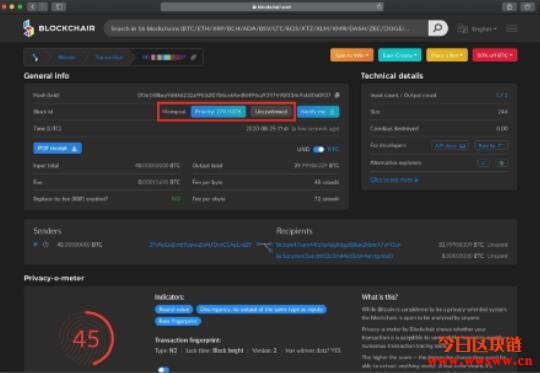The height and width of the screenshot is (373, 540).
Task: Open the first recipient address link
Action: coord(339,245)
